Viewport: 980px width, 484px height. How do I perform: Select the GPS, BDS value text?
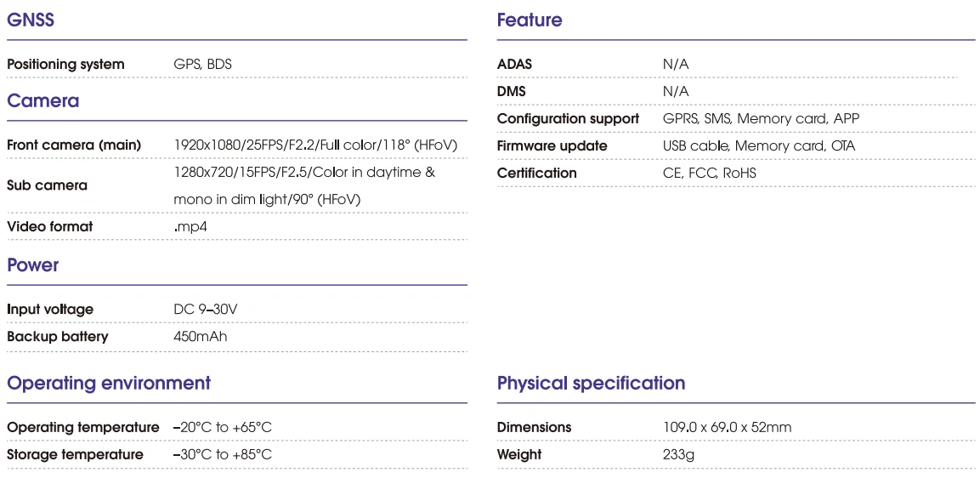[202, 64]
